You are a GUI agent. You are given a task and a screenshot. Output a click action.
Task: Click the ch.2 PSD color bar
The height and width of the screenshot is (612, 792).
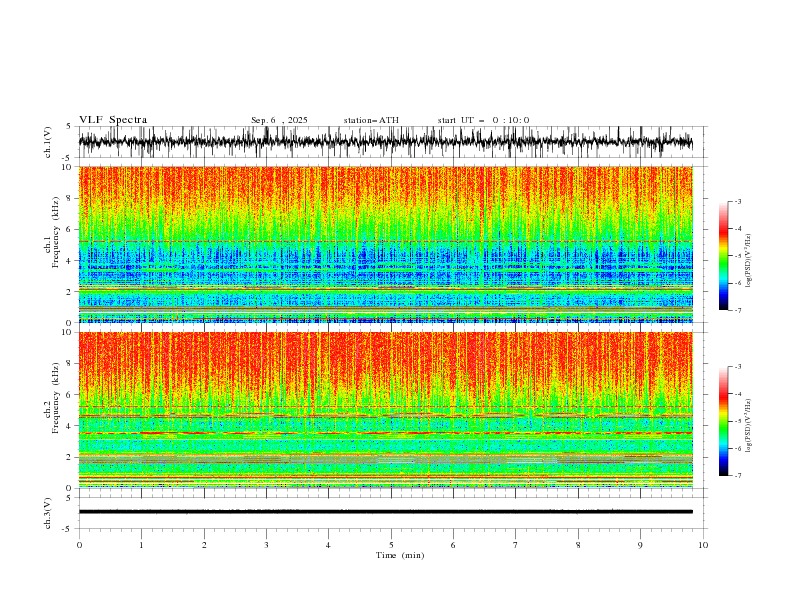click(723, 421)
